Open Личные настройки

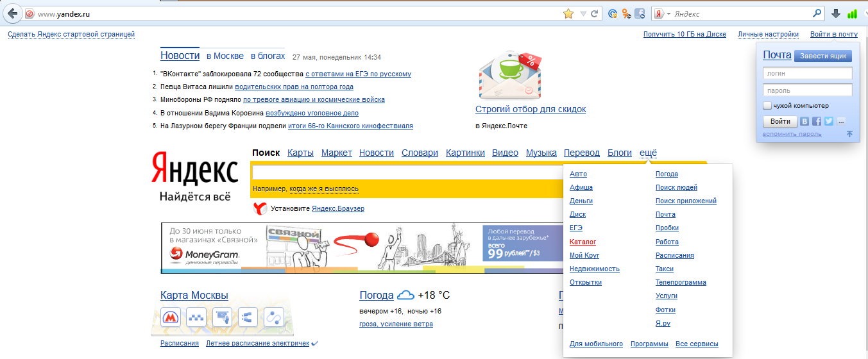768,34
